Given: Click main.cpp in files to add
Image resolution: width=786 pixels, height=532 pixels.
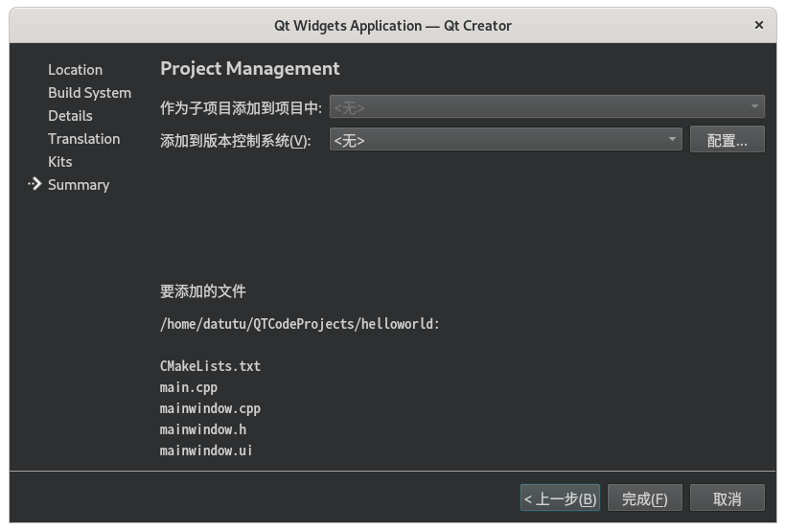Looking at the screenshot, I should tap(189, 387).
